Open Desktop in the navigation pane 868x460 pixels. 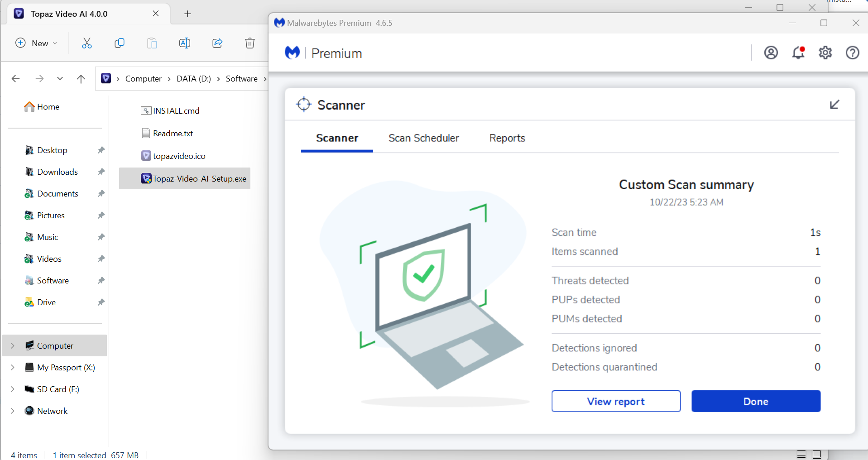click(46, 150)
